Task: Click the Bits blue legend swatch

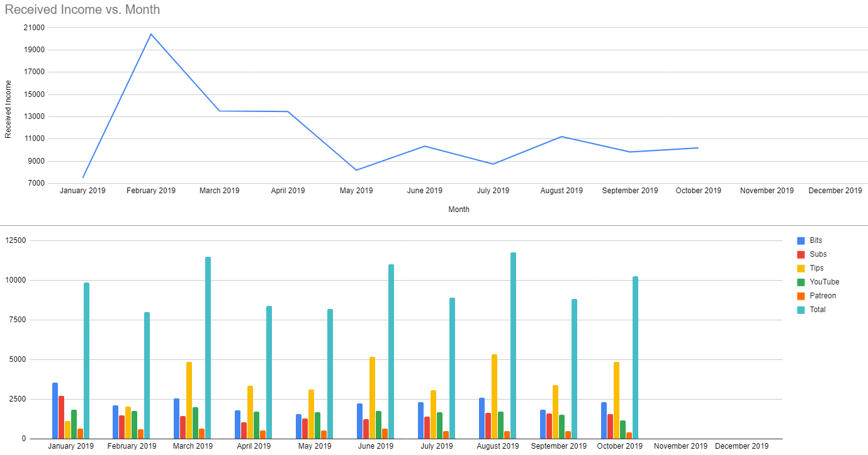Action: click(x=801, y=240)
